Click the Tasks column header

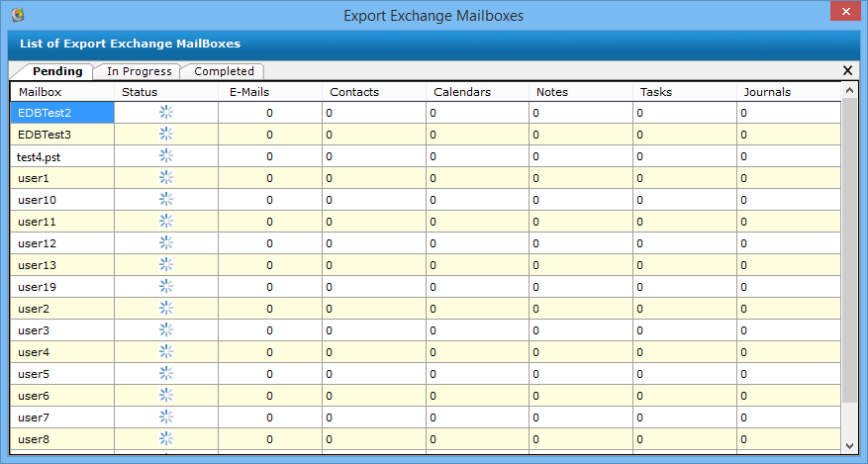[685, 92]
